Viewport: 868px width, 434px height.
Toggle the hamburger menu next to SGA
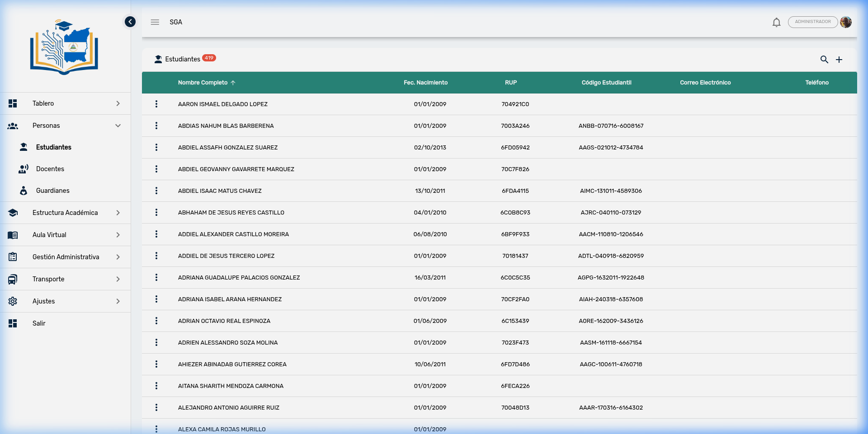point(155,22)
